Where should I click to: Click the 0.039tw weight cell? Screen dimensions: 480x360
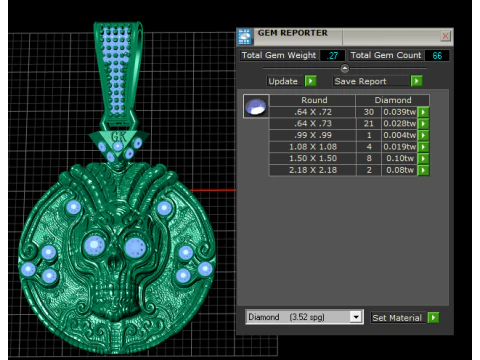point(399,112)
